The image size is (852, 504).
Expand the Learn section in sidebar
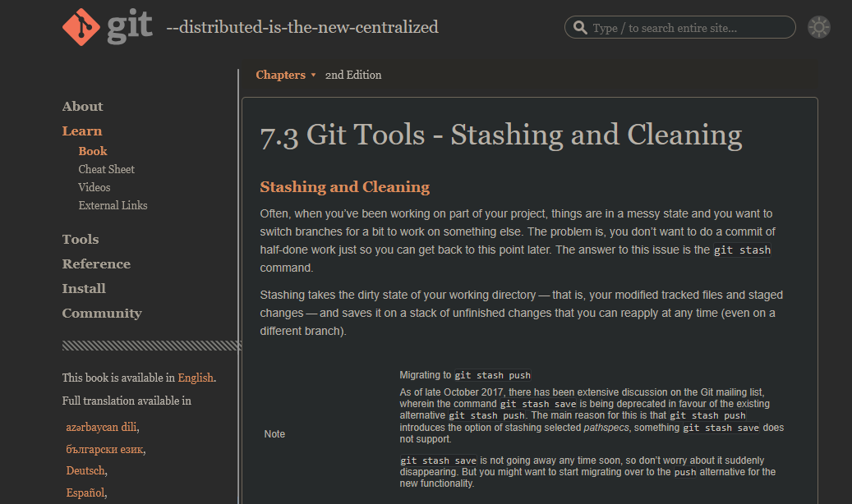tap(81, 131)
